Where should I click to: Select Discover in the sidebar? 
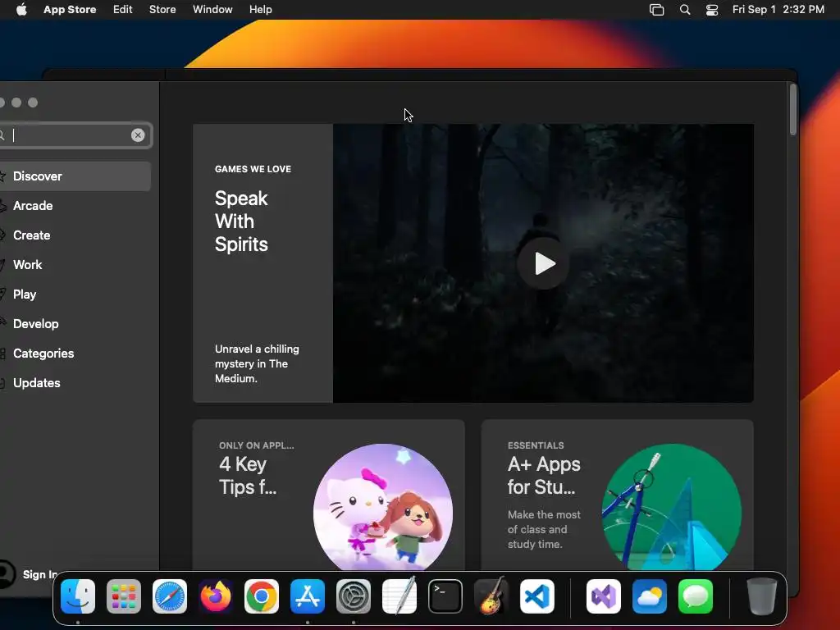75,176
